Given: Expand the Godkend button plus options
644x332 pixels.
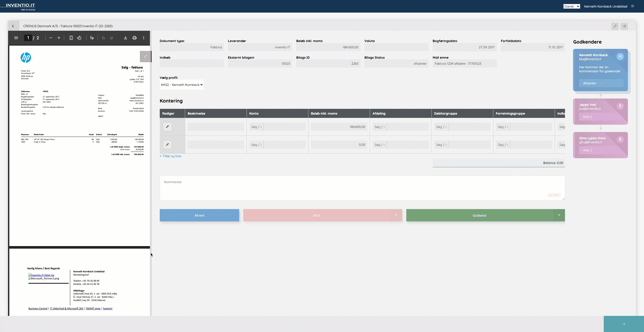Looking at the screenshot, I should pos(559,215).
